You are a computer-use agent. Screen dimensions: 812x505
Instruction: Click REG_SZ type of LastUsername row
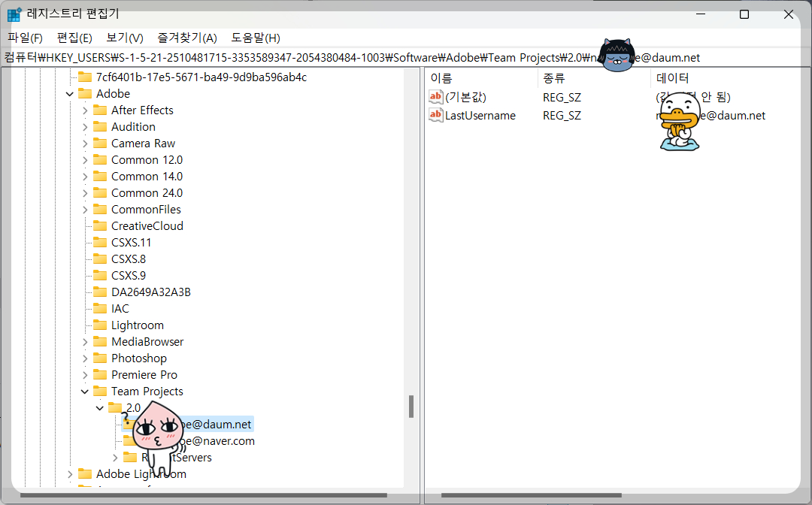(x=562, y=116)
